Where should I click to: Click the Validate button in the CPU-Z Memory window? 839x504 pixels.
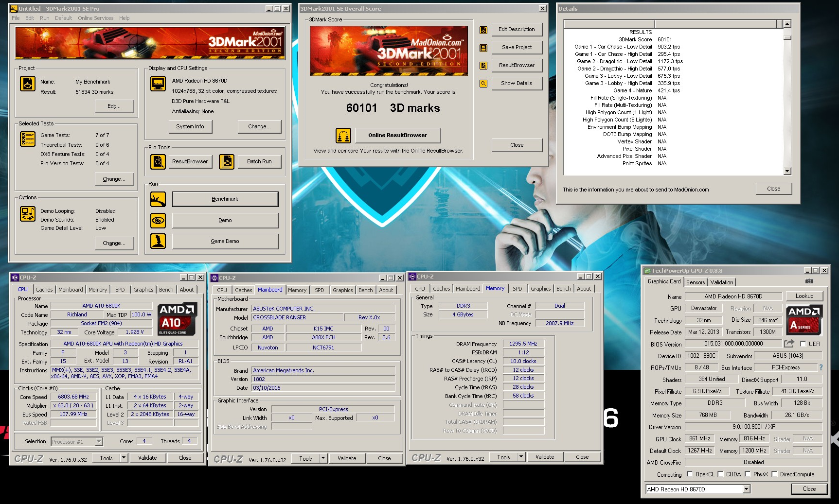[545, 457]
